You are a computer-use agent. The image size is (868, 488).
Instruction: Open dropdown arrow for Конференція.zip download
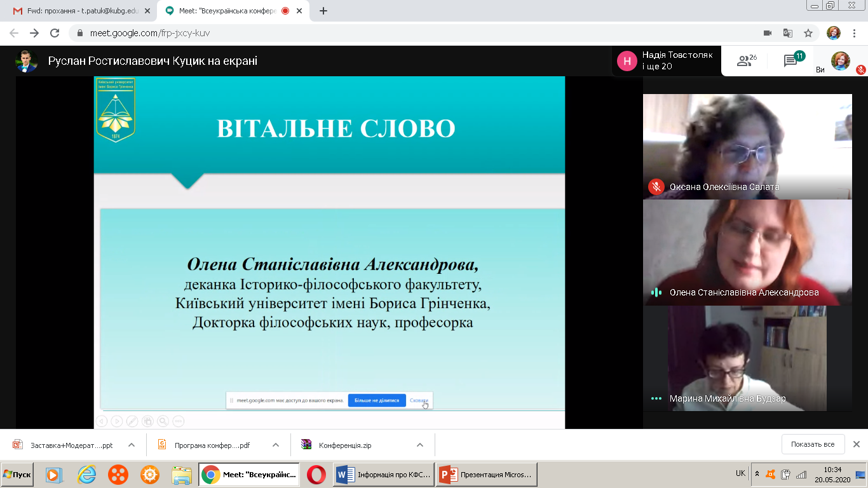tap(420, 445)
